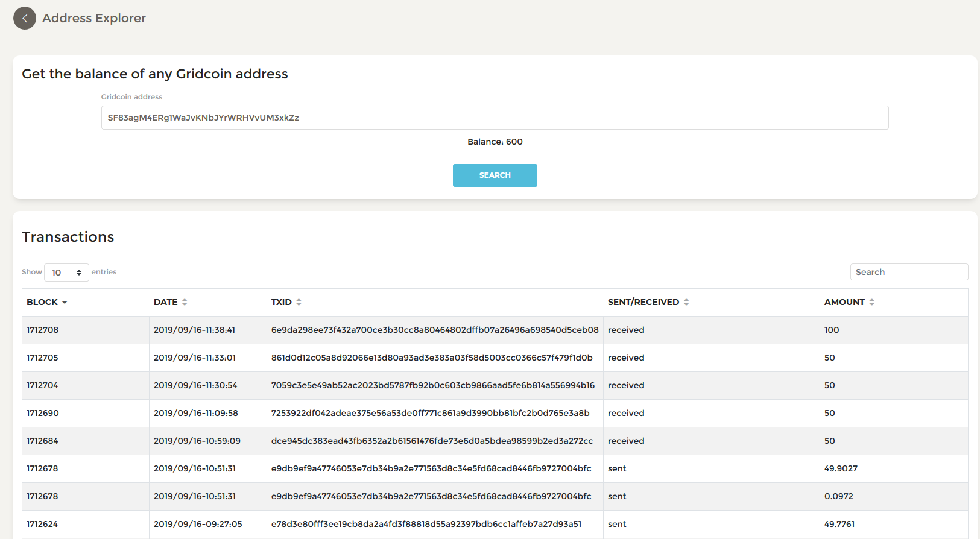Select TXID starting with 7059c3e5e4
Image resolution: width=980 pixels, height=539 pixels.
pyautogui.click(x=433, y=385)
